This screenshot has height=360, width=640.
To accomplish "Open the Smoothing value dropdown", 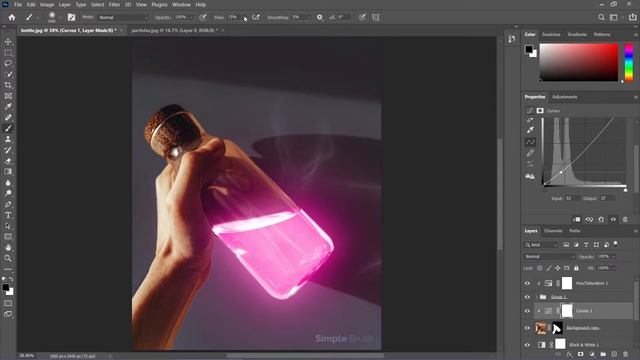I will point(308,18).
